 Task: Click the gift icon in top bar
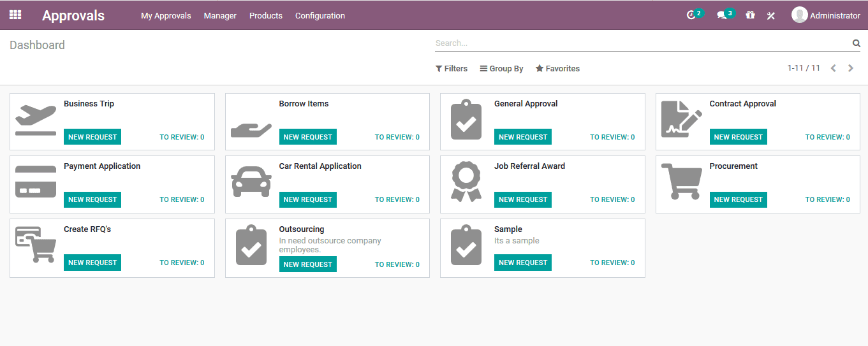coord(750,15)
